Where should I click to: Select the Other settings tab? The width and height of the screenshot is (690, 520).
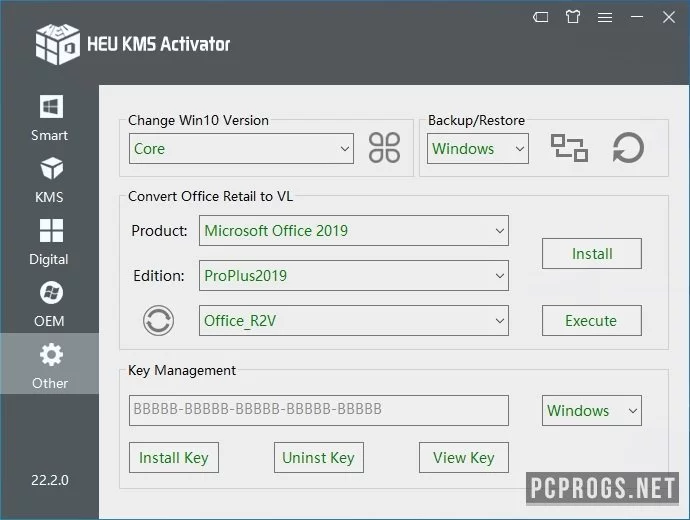point(49,363)
